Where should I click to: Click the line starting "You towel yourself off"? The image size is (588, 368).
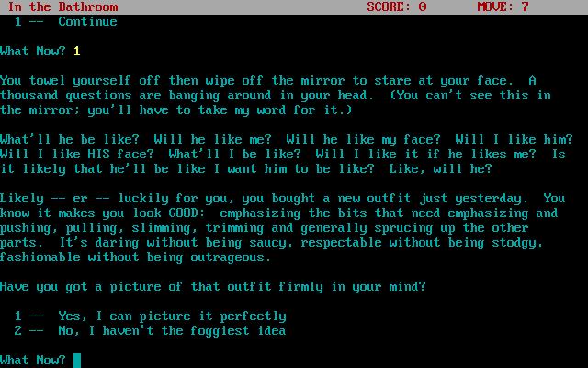coord(267,80)
